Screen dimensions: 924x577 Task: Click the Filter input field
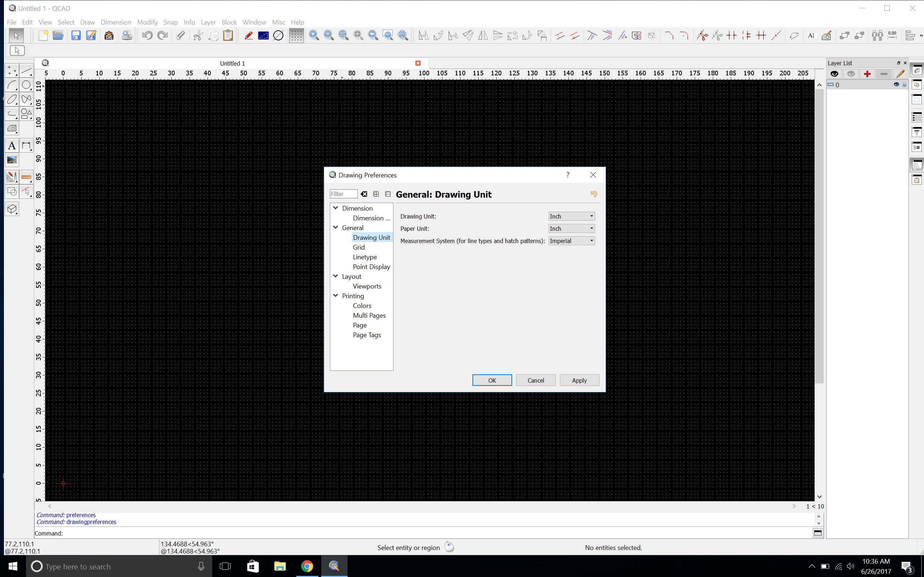(343, 194)
